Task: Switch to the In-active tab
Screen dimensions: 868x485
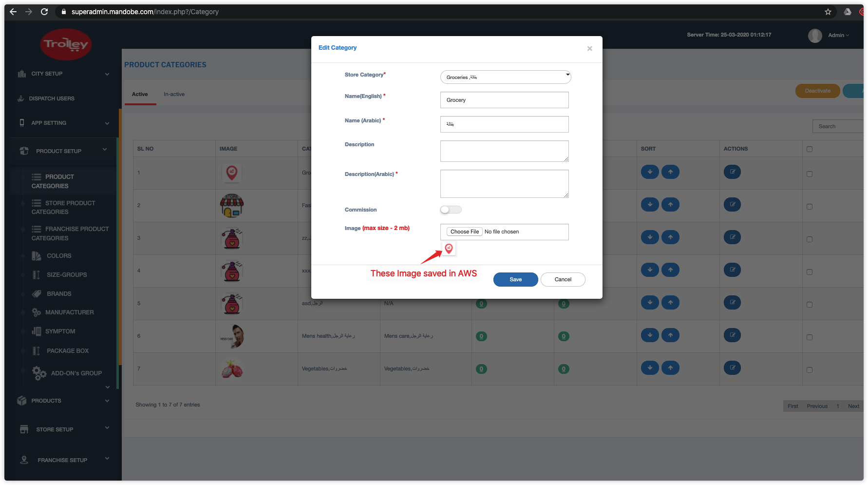Action: (x=174, y=95)
